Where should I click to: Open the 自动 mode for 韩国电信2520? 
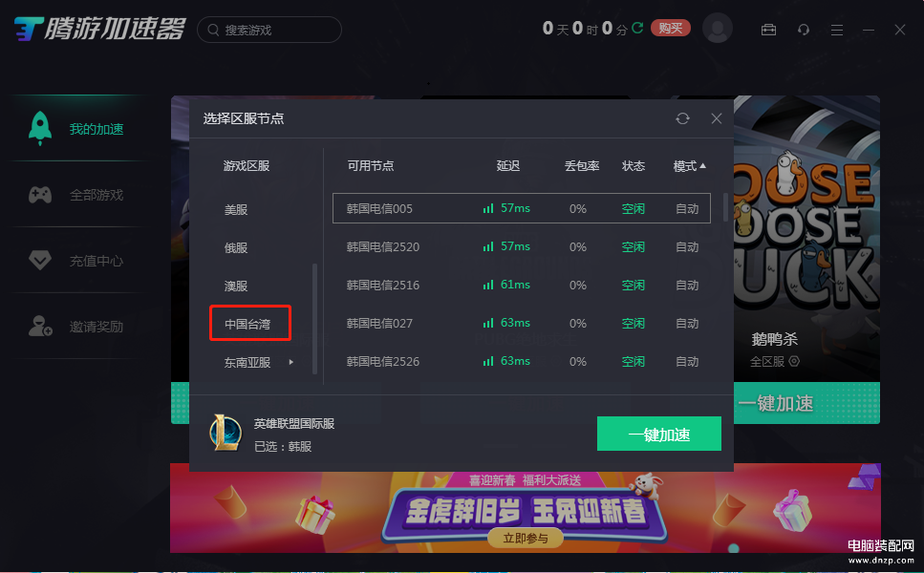[x=687, y=246]
